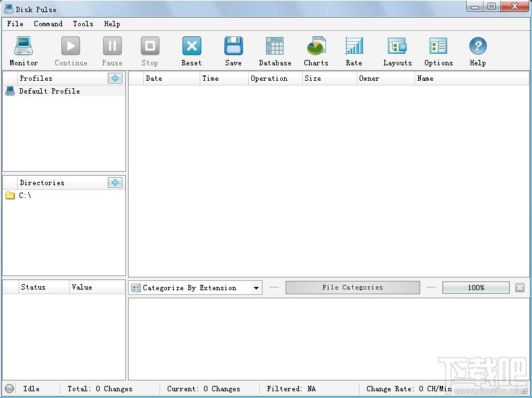Minimize the Disk Pulse window
The image size is (532, 398).
point(475,6)
